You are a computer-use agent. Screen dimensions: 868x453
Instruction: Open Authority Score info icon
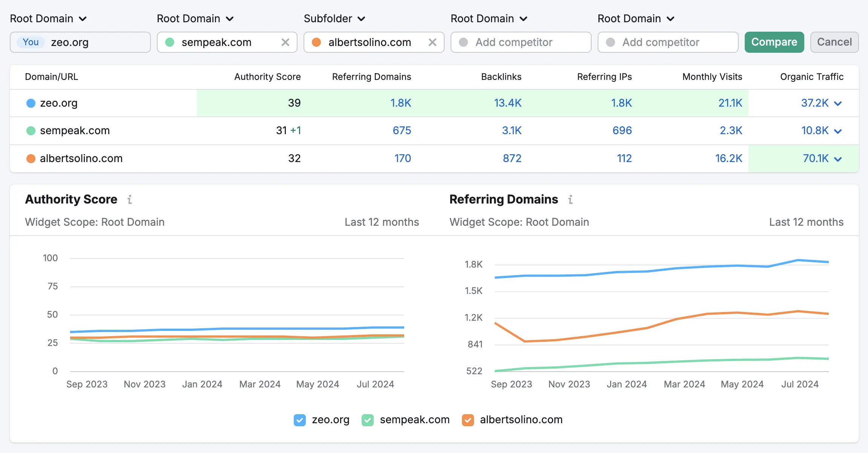(x=130, y=199)
